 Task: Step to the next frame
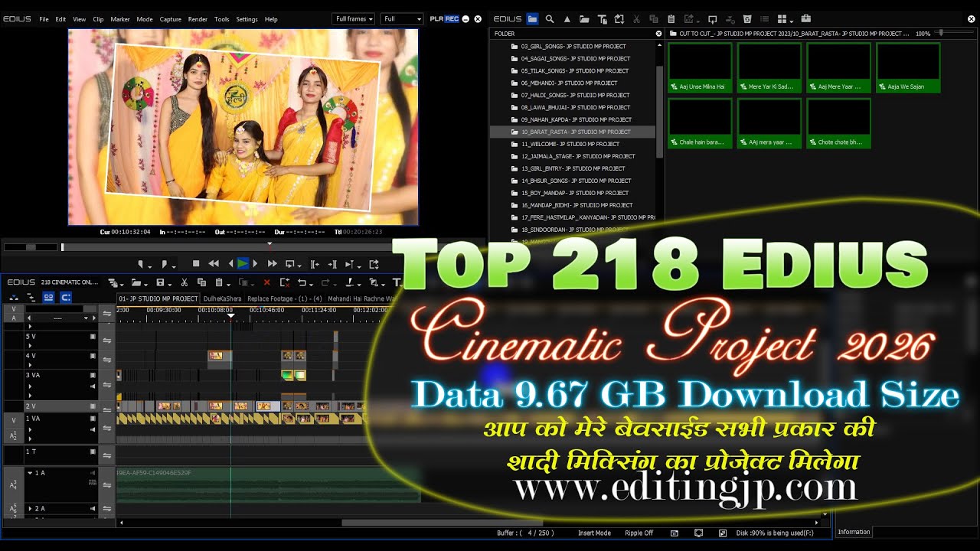pos(255,264)
